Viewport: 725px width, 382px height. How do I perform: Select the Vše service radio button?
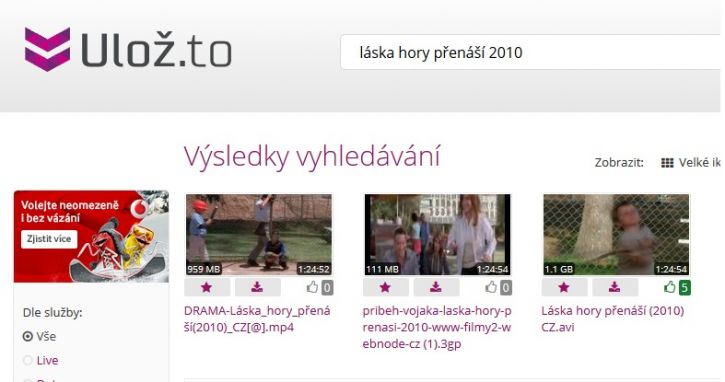(x=28, y=336)
